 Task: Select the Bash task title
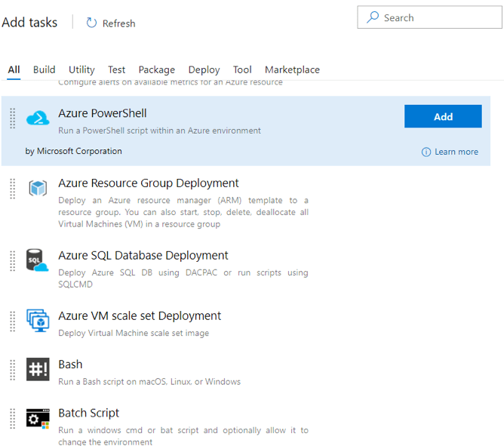coord(70,364)
